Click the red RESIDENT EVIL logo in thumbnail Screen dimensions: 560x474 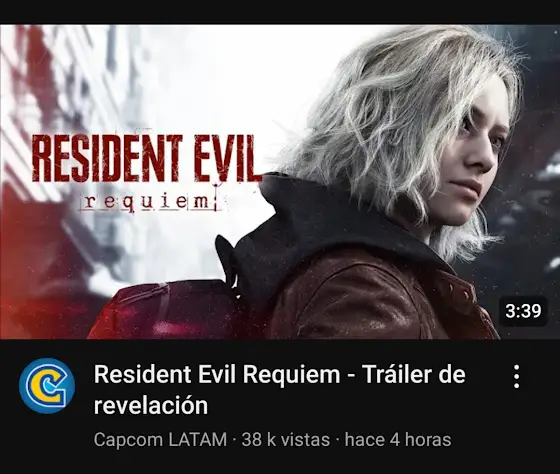[145, 159]
